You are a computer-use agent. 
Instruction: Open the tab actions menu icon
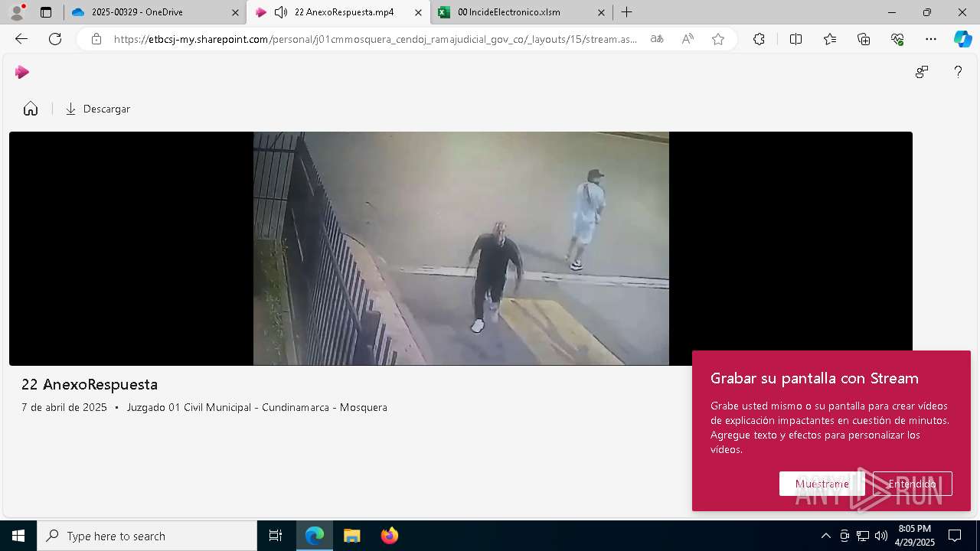click(46, 12)
